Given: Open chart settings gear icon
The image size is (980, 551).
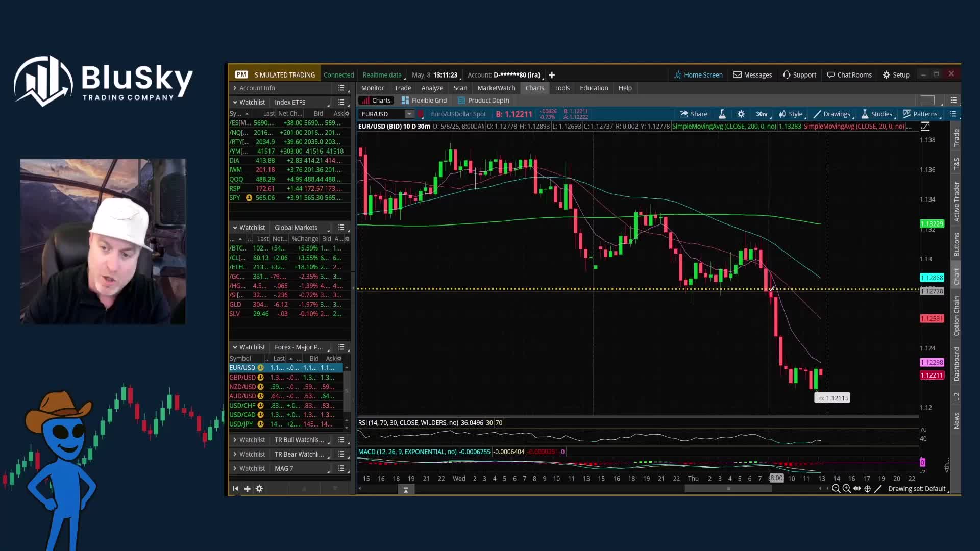Looking at the screenshot, I should [741, 114].
